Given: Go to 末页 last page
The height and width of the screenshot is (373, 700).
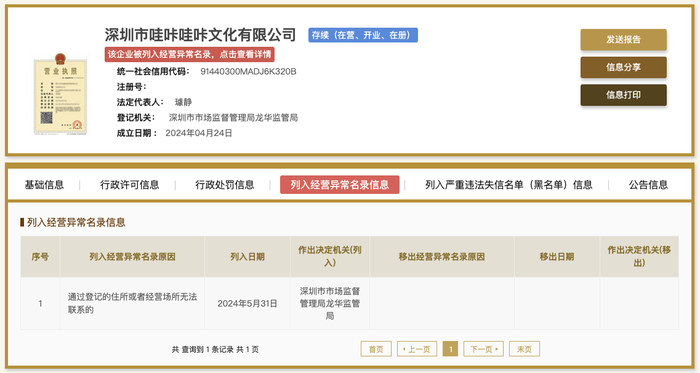Looking at the screenshot, I should (x=524, y=349).
